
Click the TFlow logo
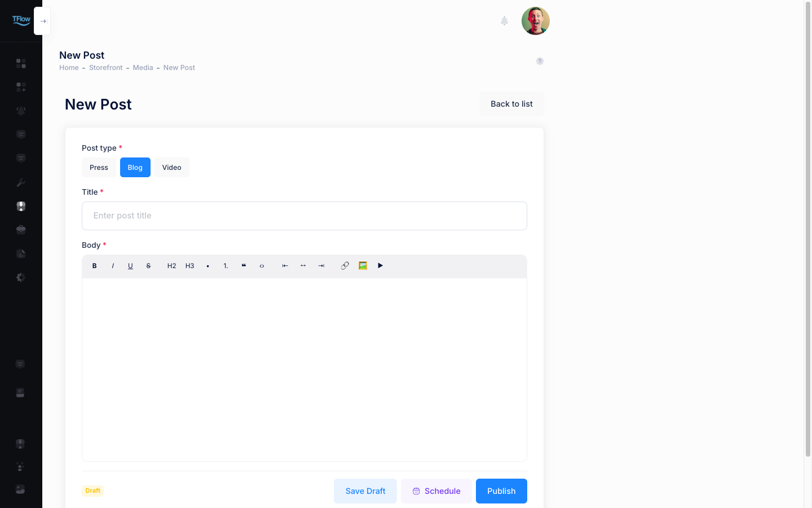(x=21, y=20)
